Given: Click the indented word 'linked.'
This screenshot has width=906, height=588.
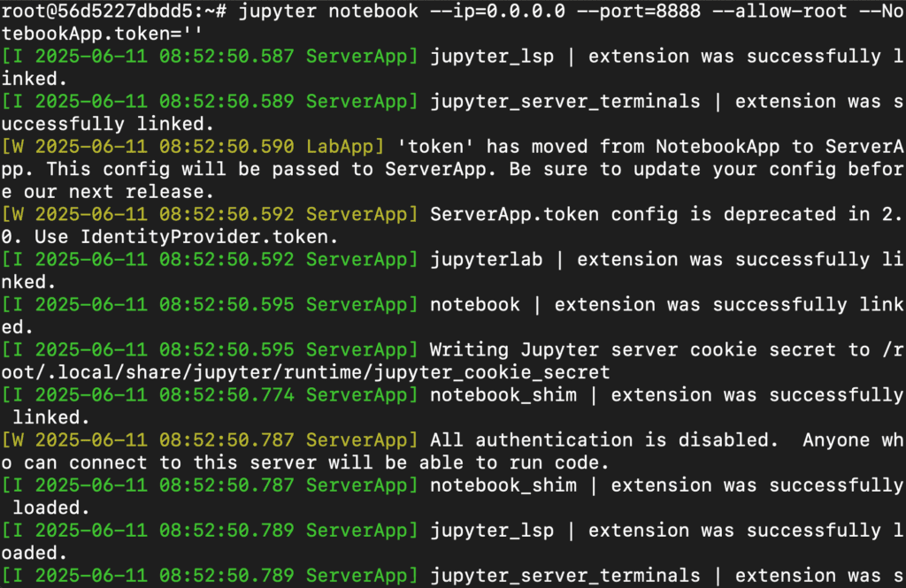Looking at the screenshot, I should point(50,417).
